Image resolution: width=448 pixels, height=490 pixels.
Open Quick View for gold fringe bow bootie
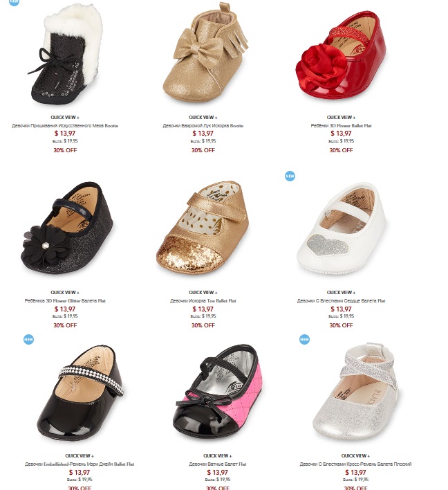203,118
